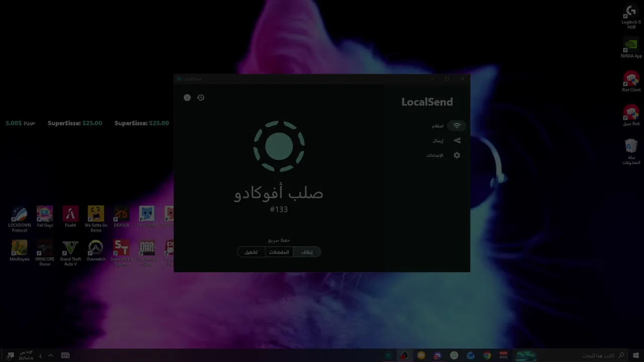
Task: Open the Overwatch desktop shortcut
Action: coord(96,251)
